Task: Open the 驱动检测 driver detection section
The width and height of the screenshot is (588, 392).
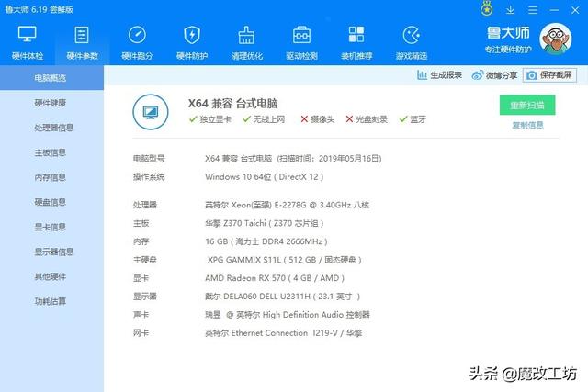Action: click(301, 42)
